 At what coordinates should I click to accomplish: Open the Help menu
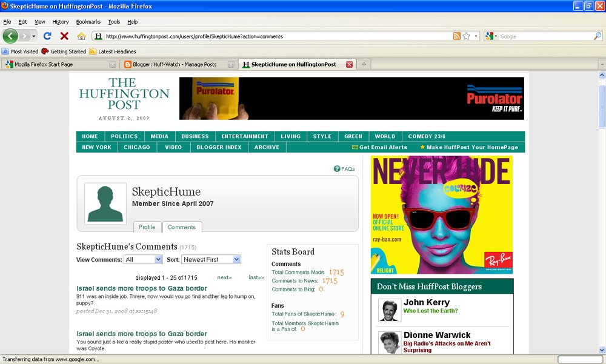click(133, 22)
